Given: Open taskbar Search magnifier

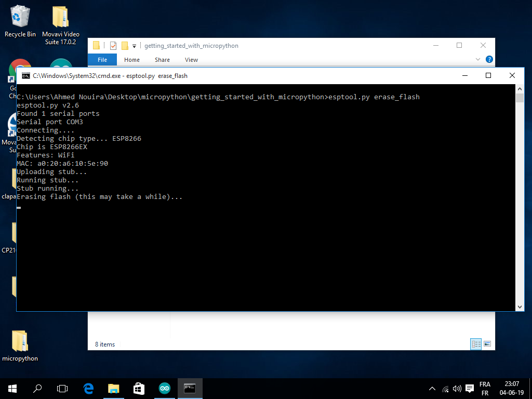Looking at the screenshot, I should click(x=37, y=389).
